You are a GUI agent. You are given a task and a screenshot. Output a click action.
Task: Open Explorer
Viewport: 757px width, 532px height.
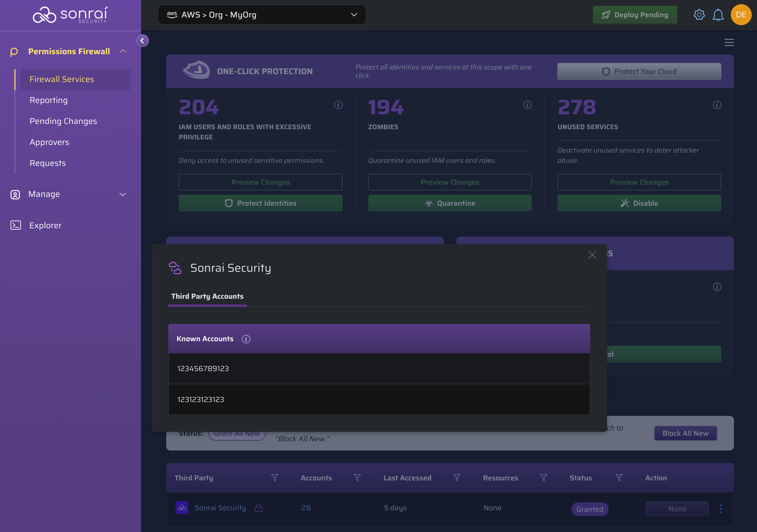click(x=46, y=225)
